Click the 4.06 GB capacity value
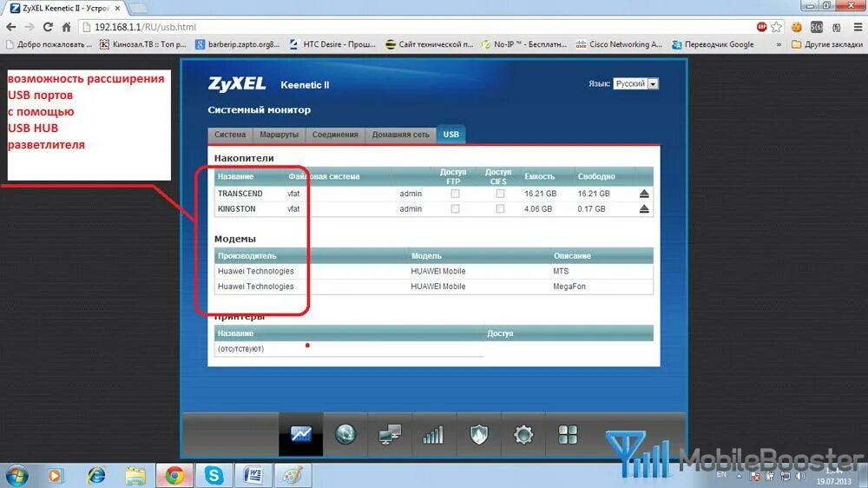Image resolution: width=868 pixels, height=488 pixels. [538, 208]
